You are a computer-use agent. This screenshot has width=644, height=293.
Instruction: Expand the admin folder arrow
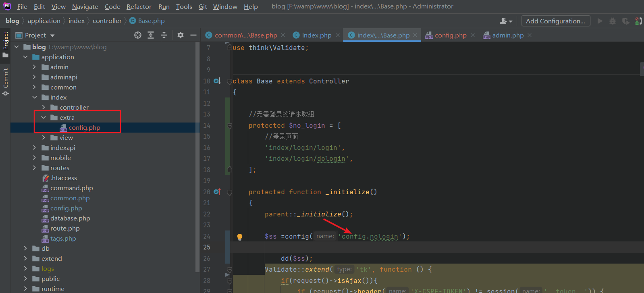[x=35, y=67]
